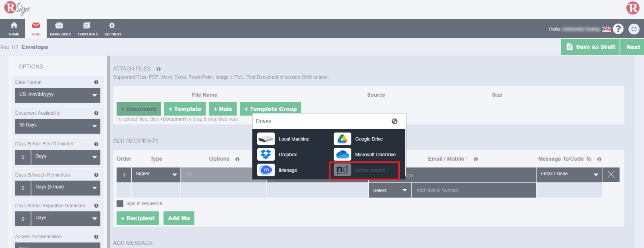This screenshot has height=248, width=644.
Task: Close the Drives popup via cancel icon
Action: pos(394,121)
